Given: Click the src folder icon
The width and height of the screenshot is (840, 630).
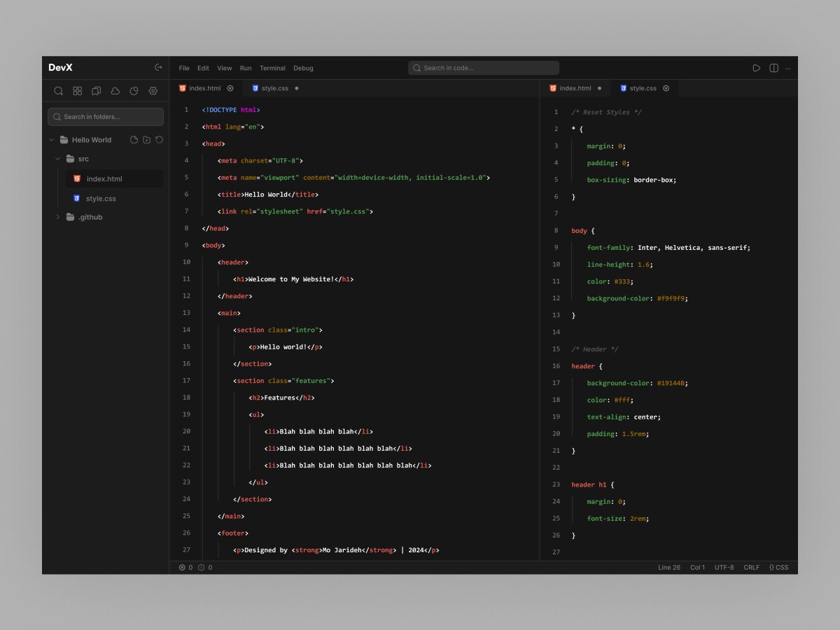Looking at the screenshot, I should click(70, 159).
